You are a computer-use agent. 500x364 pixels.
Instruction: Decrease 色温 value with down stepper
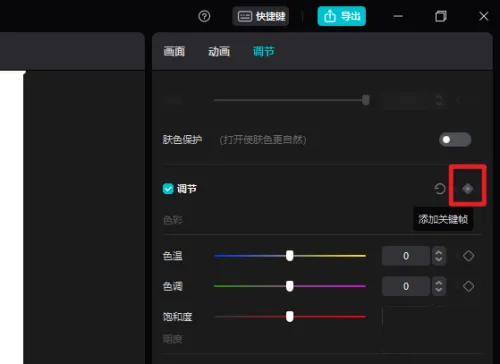pyautogui.click(x=439, y=260)
